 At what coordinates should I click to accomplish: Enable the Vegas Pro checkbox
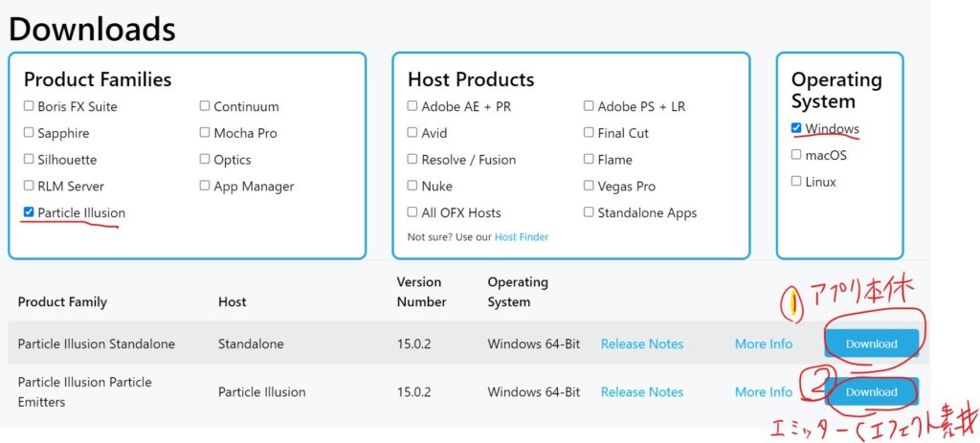(589, 186)
